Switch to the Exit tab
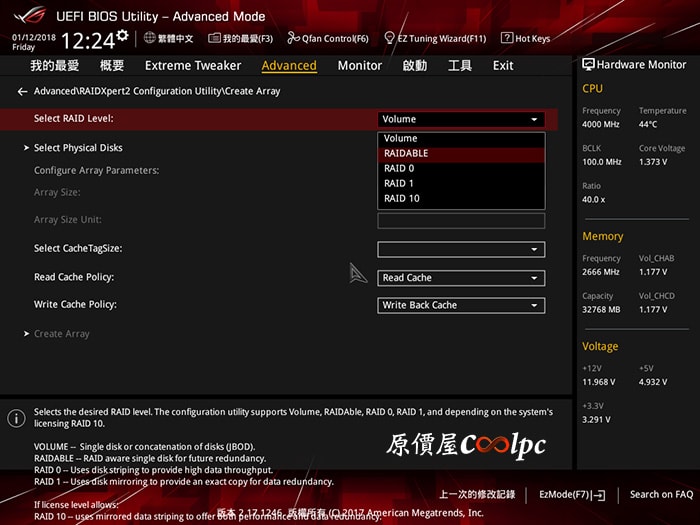The width and height of the screenshot is (700, 525). click(x=503, y=66)
